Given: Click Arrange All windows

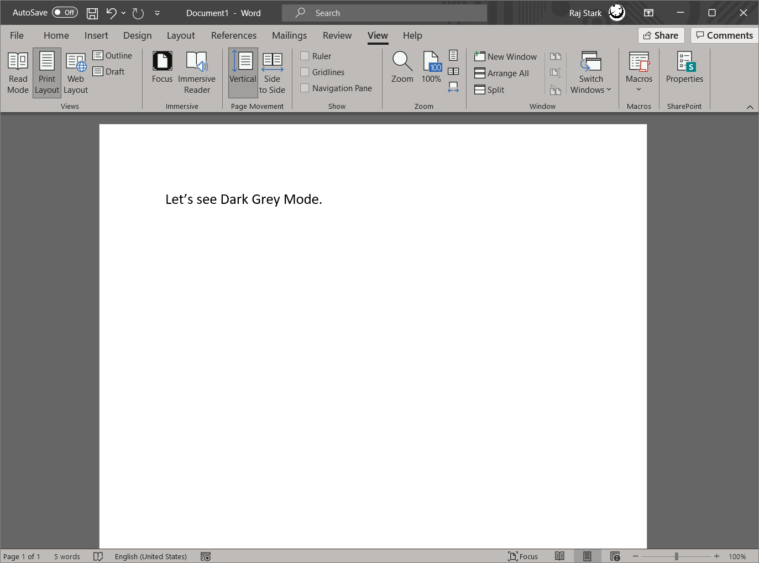Looking at the screenshot, I should [x=501, y=73].
